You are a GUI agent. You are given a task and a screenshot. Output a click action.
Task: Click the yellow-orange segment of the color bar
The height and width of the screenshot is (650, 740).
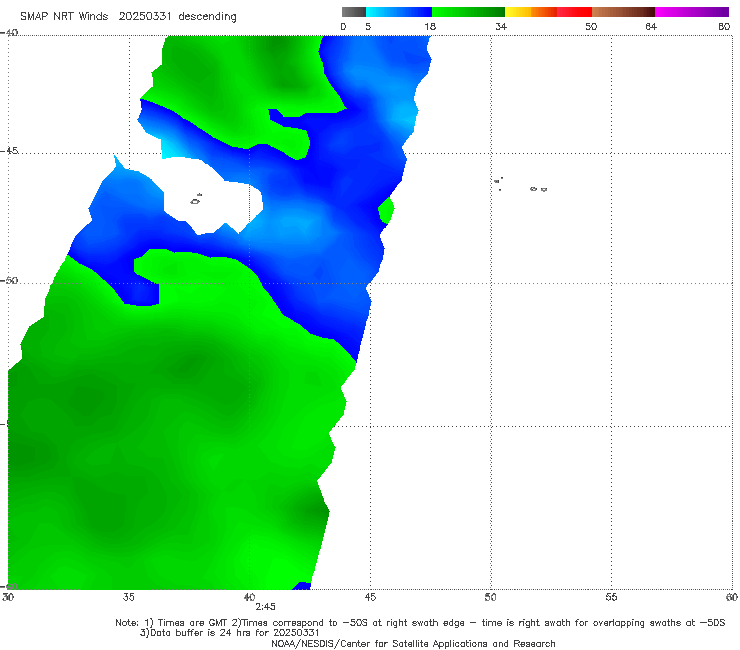click(x=531, y=12)
